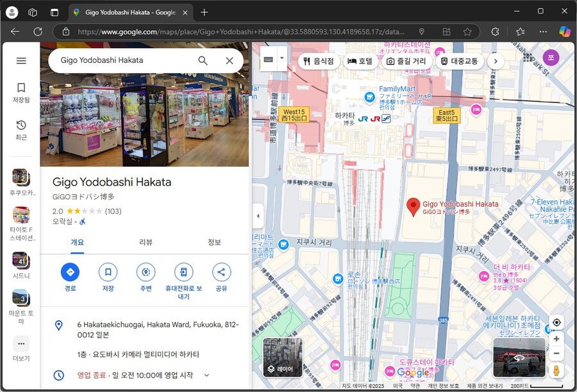Click the browser address bar URL
Viewport: 577px width, 392px height.
click(241, 31)
